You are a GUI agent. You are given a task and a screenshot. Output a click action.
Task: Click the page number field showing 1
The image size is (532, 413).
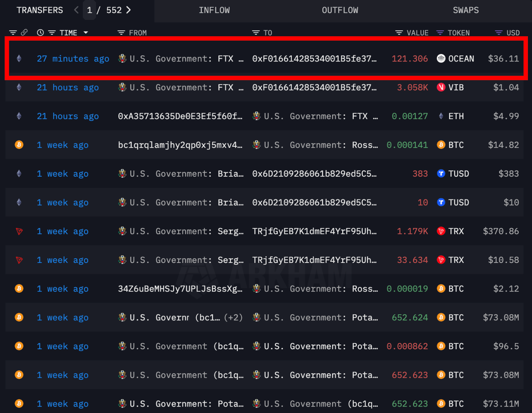90,10
